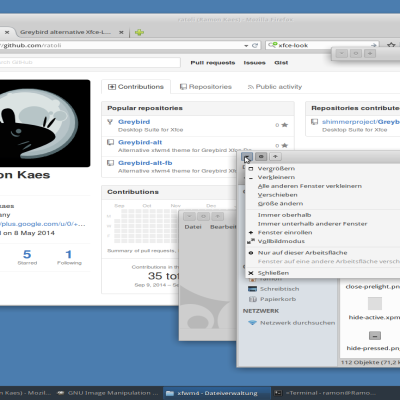Open the 5 Starred count
This screenshot has width=400, height=400.
(27, 257)
